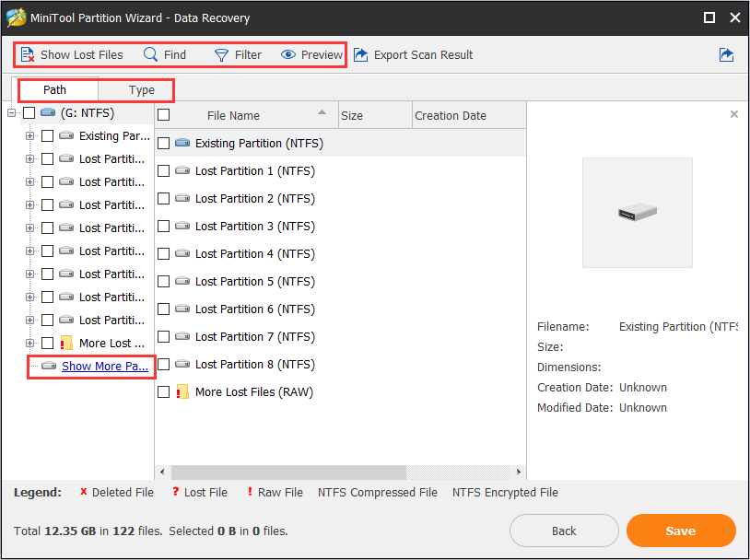Screen dimensions: 750x560
Task: Check Lost Partition 4 (NTFS) in file list
Action: 164,253
